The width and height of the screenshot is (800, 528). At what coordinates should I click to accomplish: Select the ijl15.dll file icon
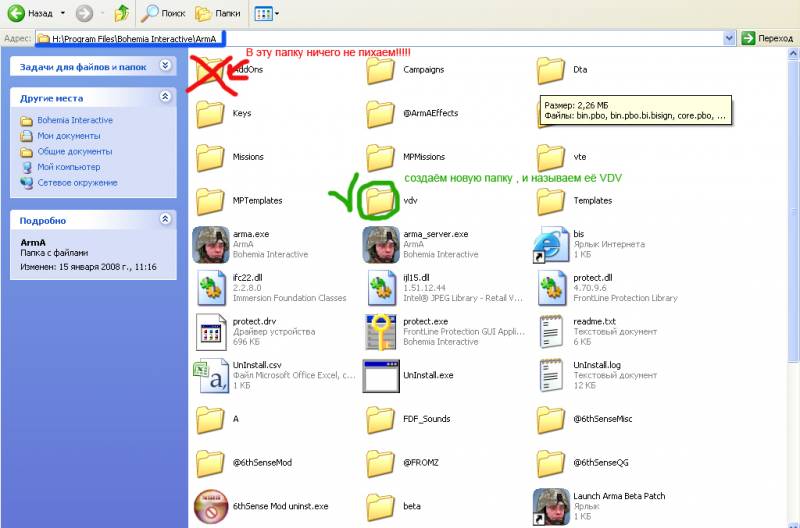pyautogui.click(x=381, y=288)
